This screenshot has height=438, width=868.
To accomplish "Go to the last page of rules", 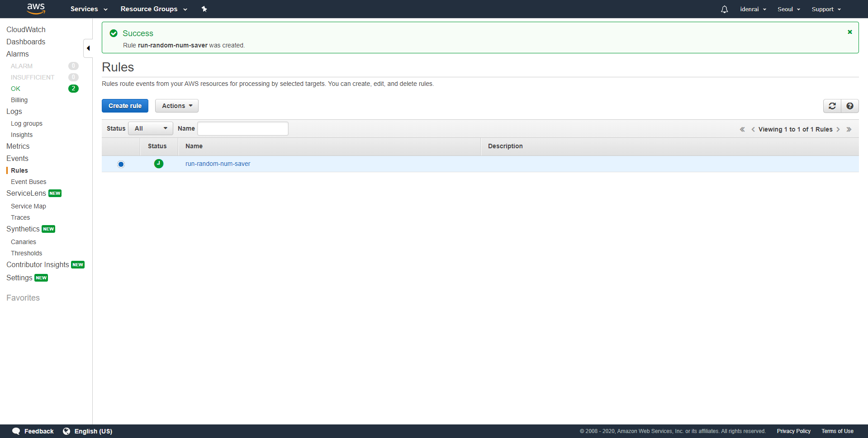I will tap(849, 129).
